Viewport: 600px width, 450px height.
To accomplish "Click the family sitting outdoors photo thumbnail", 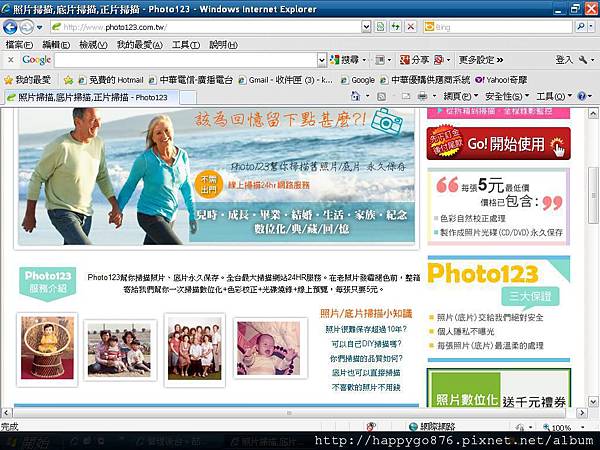I will coord(119,350).
